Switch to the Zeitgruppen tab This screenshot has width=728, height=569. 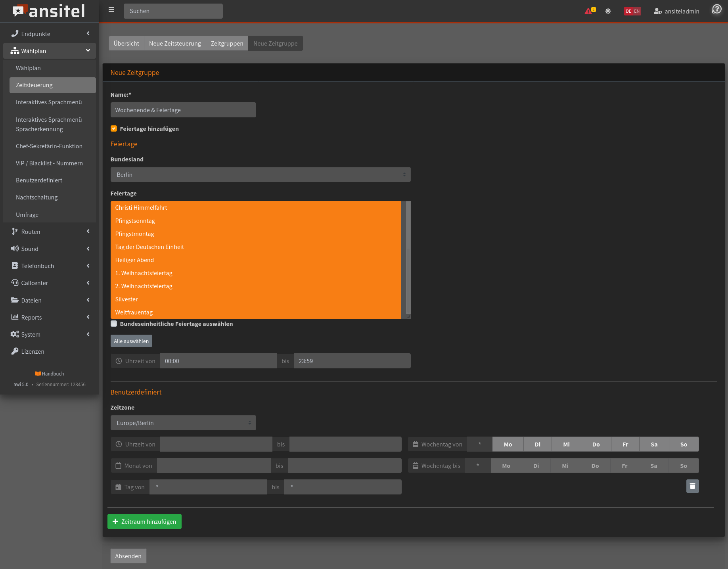(227, 43)
